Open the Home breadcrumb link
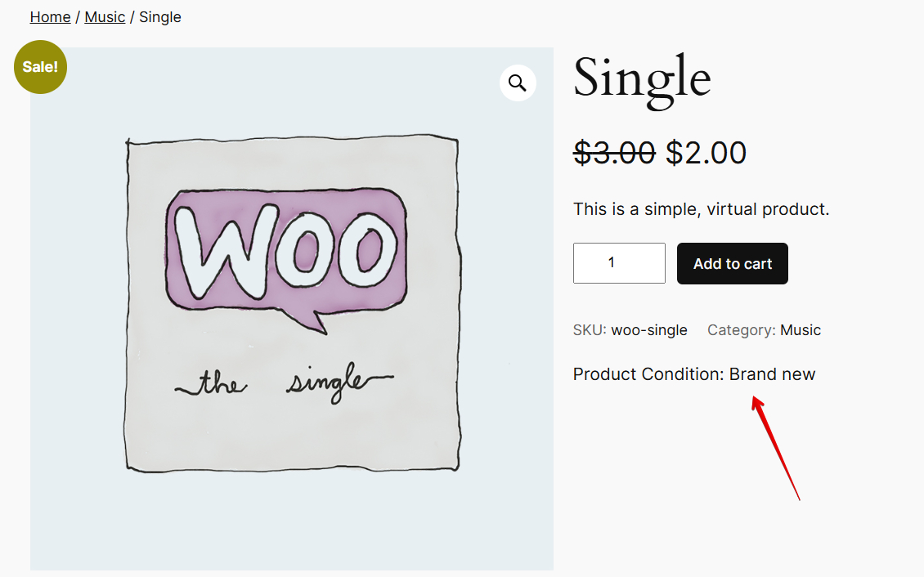 click(x=50, y=16)
